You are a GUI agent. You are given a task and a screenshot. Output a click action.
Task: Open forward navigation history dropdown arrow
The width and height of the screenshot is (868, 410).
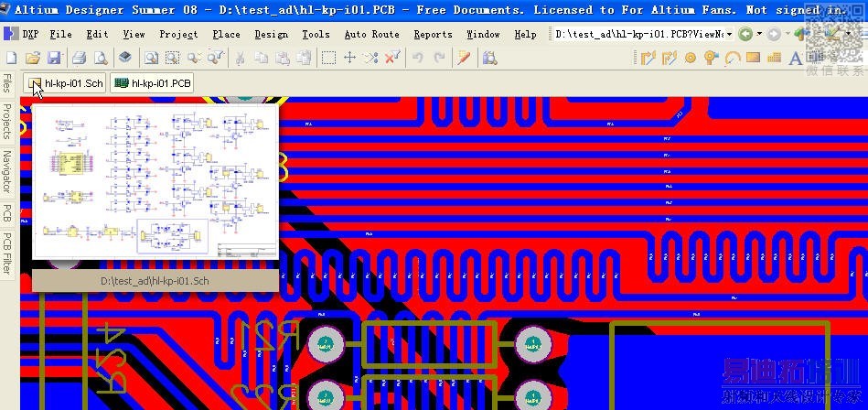point(788,35)
